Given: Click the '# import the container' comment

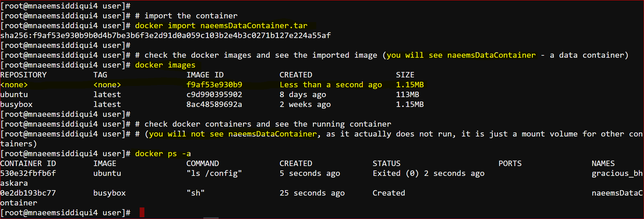Looking at the screenshot, I should pos(186,16).
